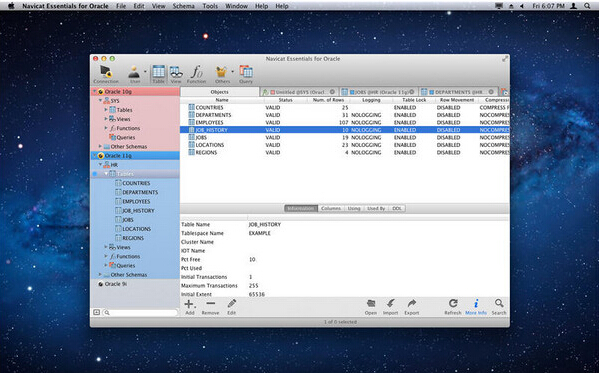Close the Untitled @SYS tab
The width and height of the screenshot is (600, 373).
pos(332,92)
